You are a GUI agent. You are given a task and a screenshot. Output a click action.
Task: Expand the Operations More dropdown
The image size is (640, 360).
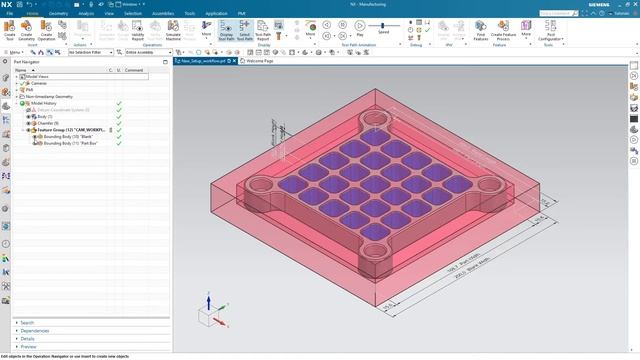click(x=207, y=30)
